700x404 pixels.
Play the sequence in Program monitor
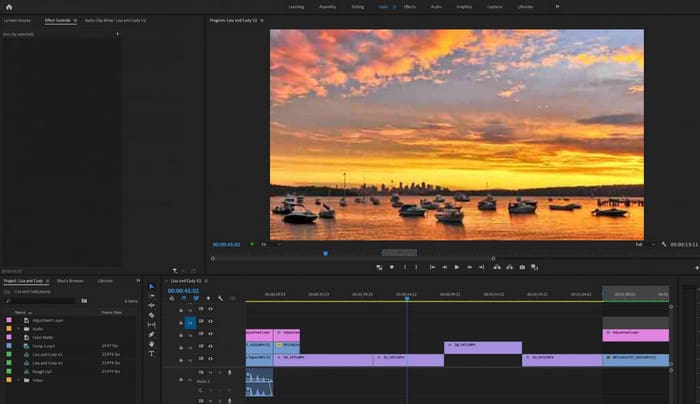tap(457, 267)
